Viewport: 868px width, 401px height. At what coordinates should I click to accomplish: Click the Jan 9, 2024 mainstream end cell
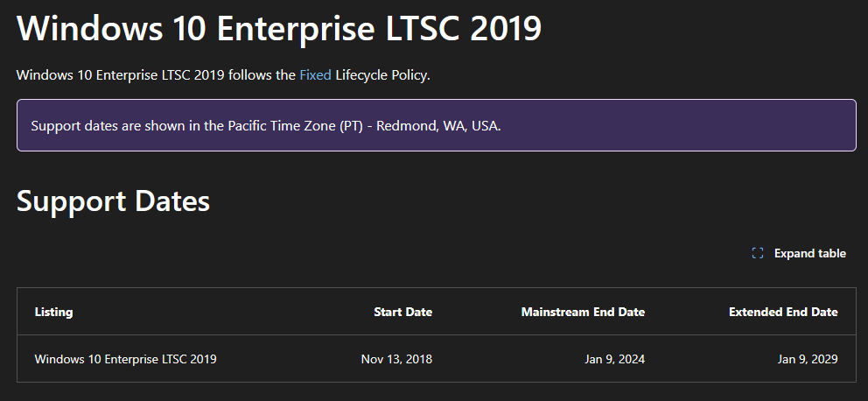click(615, 359)
